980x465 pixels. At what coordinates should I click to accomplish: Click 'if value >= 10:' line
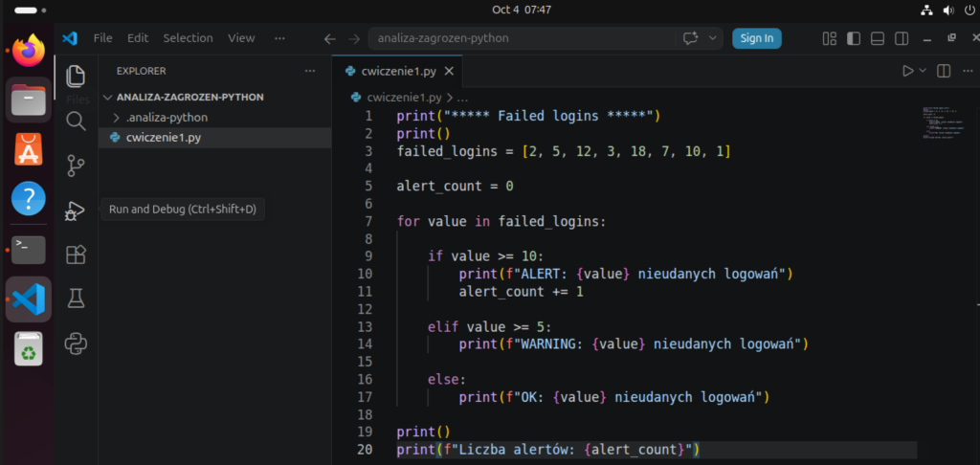click(x=486, y=256)
